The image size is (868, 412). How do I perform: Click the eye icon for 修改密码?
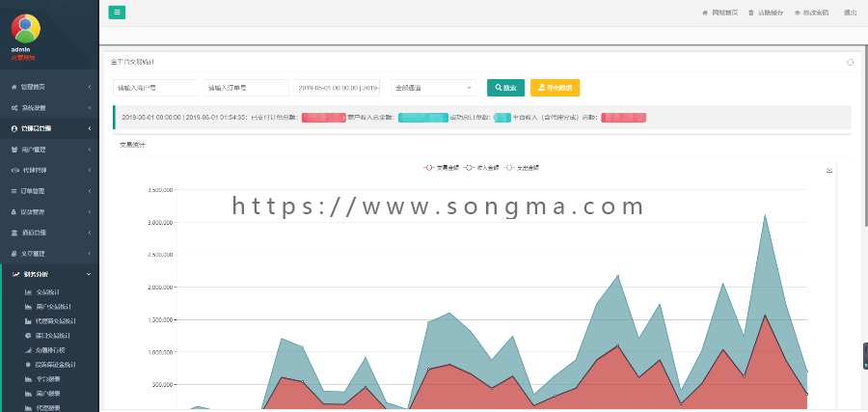click(x=798, y=13)
